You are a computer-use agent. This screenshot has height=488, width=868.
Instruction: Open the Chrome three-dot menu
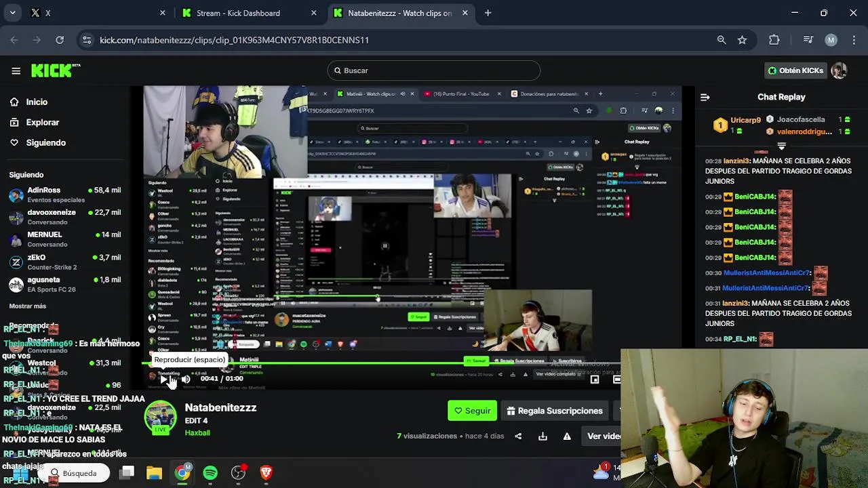click(x=853, y=40)
